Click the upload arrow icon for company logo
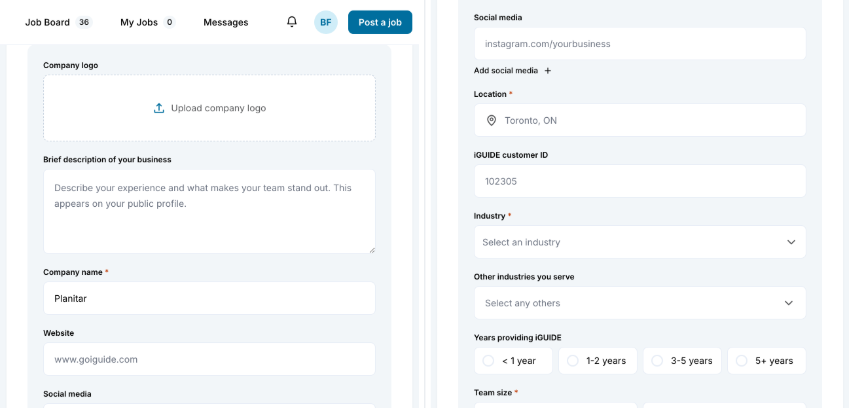The image size is (849, 408). [159, 108]
